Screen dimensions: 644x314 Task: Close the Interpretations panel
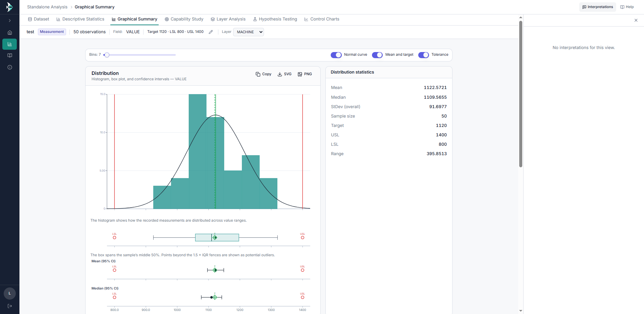click(636, 20)
